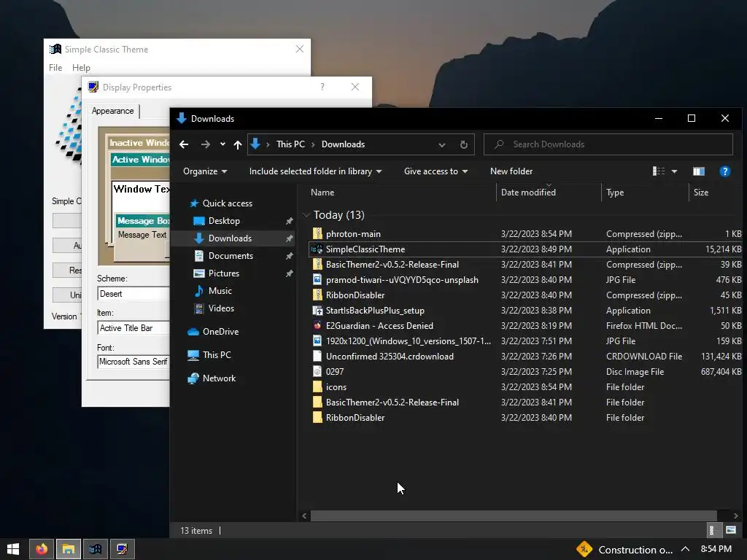Open more view options arrow
Viewport: 747px width, 560px height.
point(674,171)
